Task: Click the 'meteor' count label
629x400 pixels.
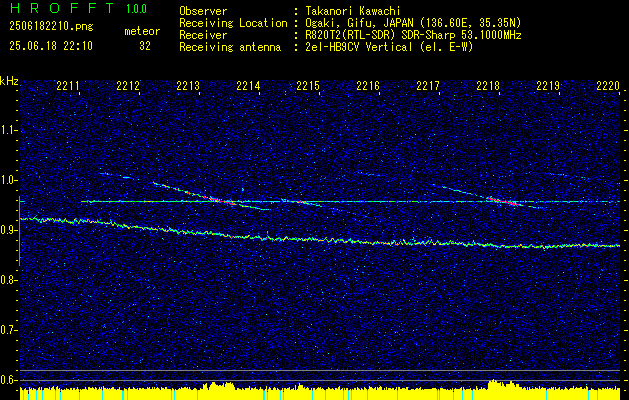Action: [x=142, y=31]
